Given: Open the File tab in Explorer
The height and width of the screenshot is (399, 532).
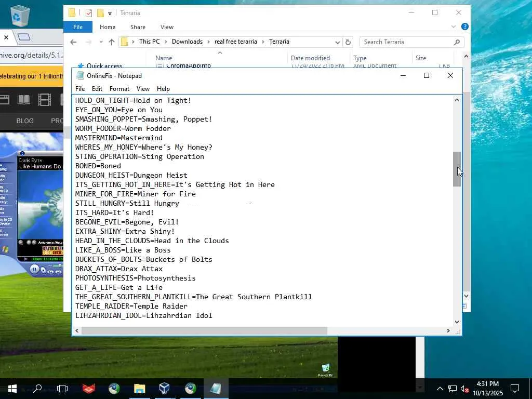Looking at the screenshot, I should pos(78,27).
